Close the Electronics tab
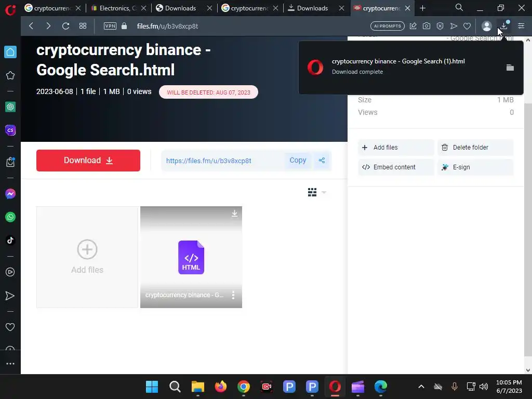Screen dimensions: 532x399 [x=144, y=8]
